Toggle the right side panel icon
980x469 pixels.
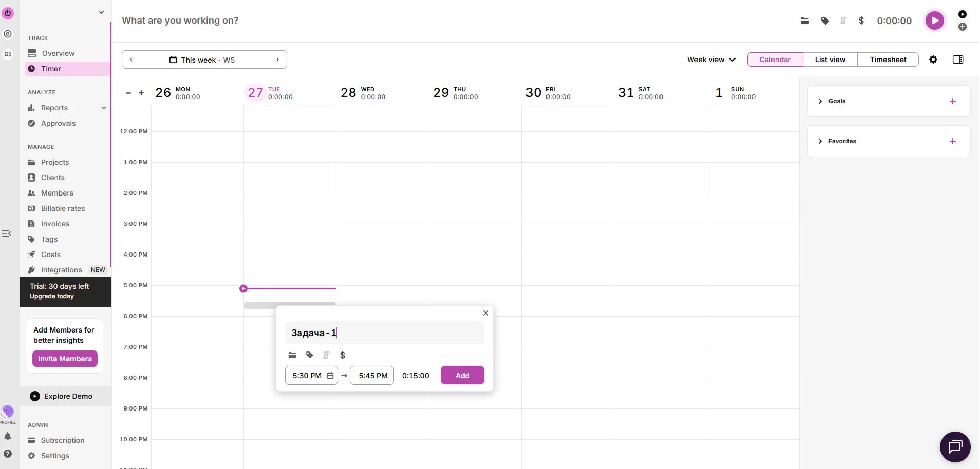click(x=958, y=60)
